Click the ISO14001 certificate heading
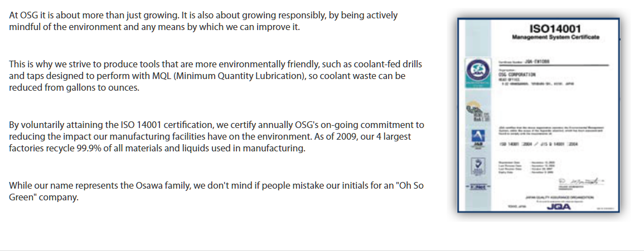The image size is (644, 251). pyautogui.click(x=555, y=28)
